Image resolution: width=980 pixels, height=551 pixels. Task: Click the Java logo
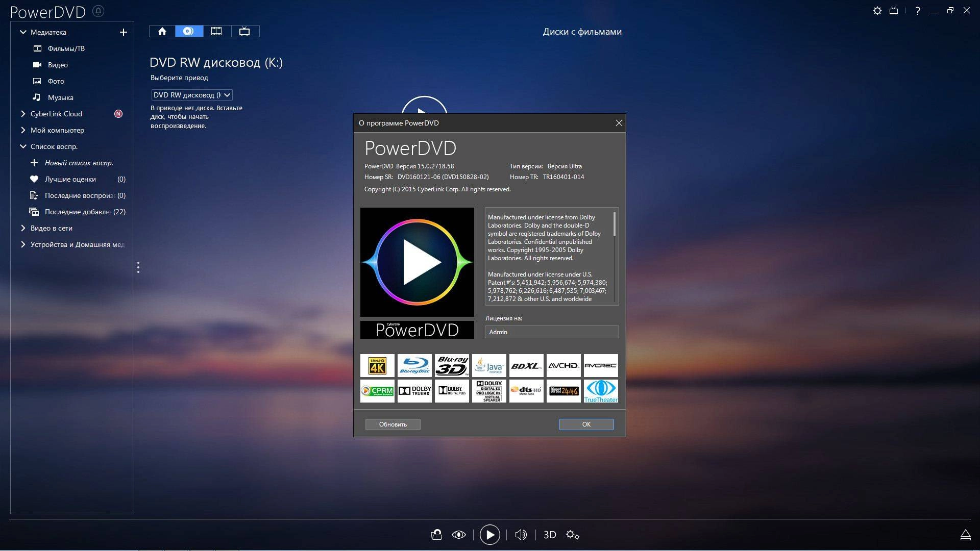coord(489,366)
